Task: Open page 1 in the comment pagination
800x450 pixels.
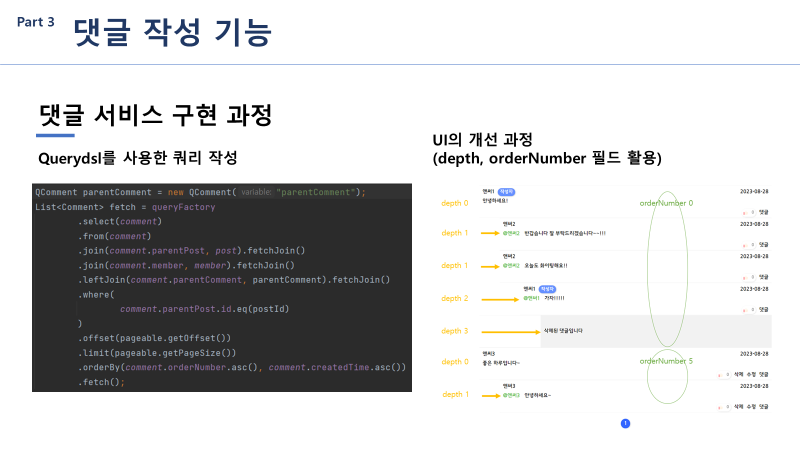Action: 626,423
